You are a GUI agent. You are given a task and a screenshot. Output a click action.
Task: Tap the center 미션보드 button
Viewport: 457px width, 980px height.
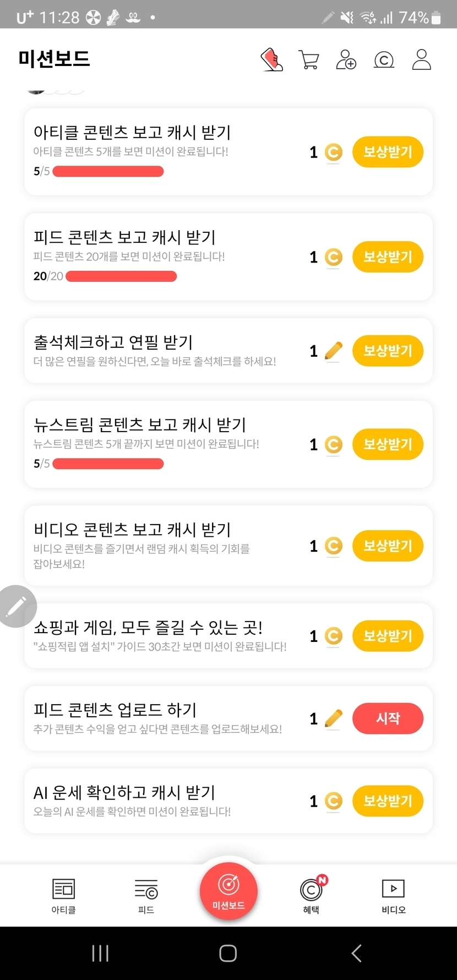point(228,890)
